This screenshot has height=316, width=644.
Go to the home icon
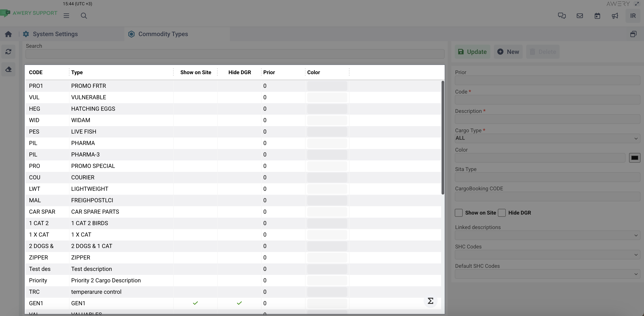click(x=8, y=34)
